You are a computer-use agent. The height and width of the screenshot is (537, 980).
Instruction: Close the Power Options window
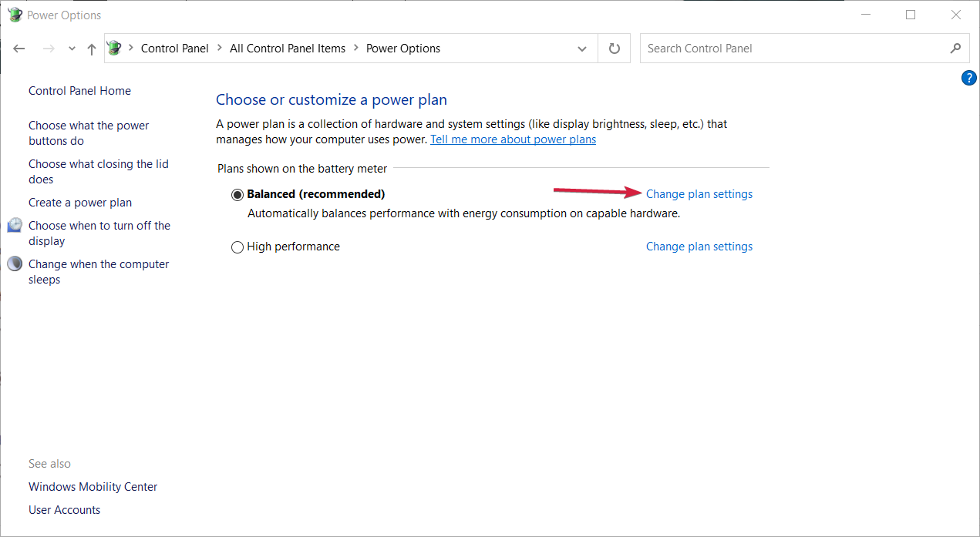956,15
